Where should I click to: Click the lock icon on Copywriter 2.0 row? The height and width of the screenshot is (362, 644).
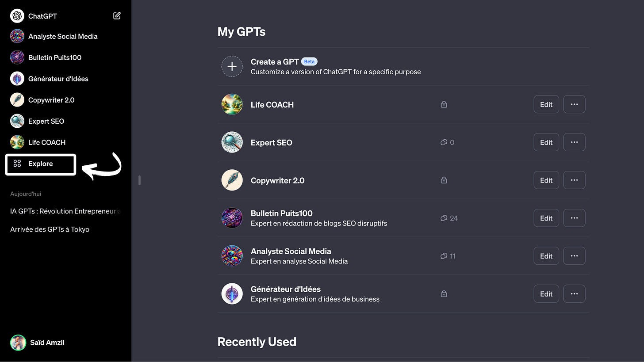coord(444,180)
